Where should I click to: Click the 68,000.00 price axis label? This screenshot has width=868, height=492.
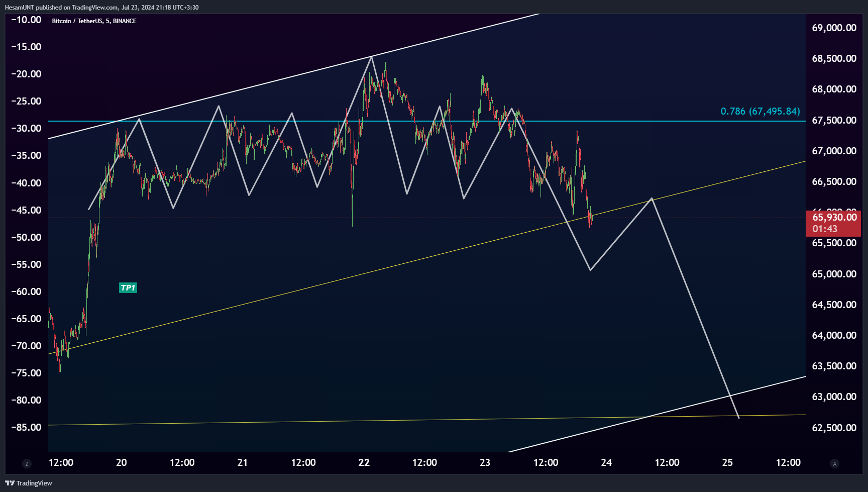coord(834,89)
